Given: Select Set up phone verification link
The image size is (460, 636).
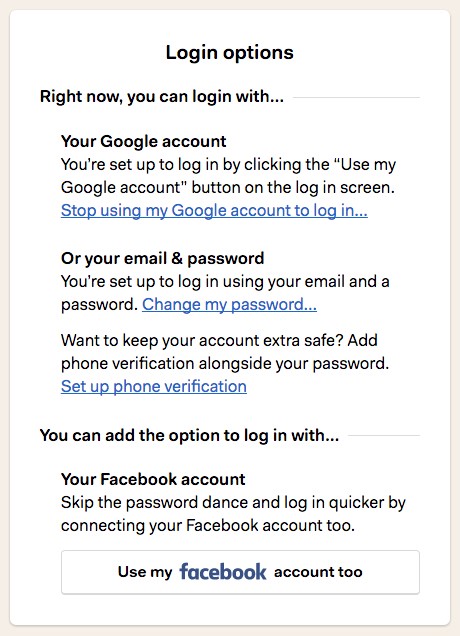Looking at the screenshot, I should pos(154,386).
